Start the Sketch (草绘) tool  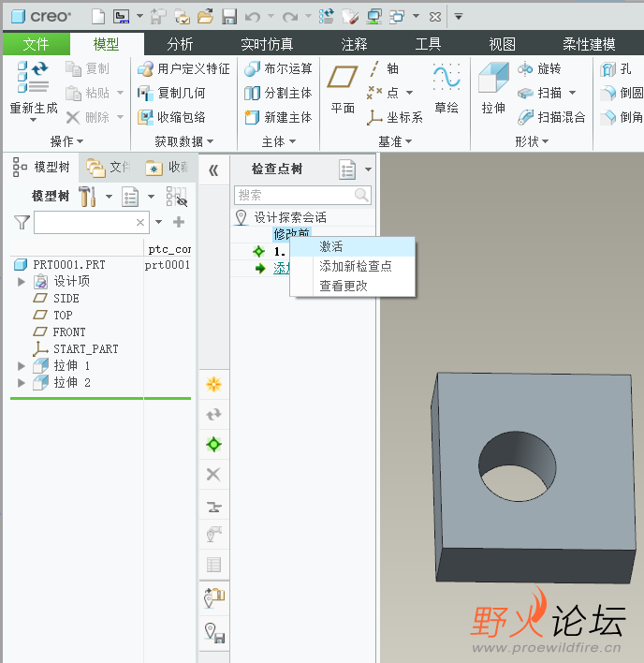pyautogui.click(x=446, y=89)
